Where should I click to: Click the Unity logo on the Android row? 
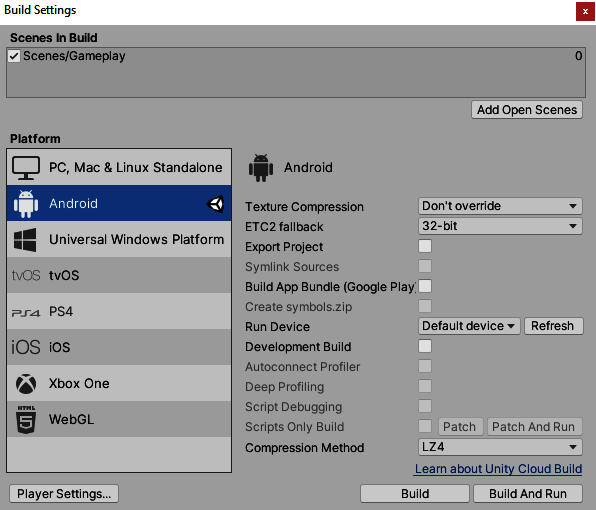(x=215, y=204)
